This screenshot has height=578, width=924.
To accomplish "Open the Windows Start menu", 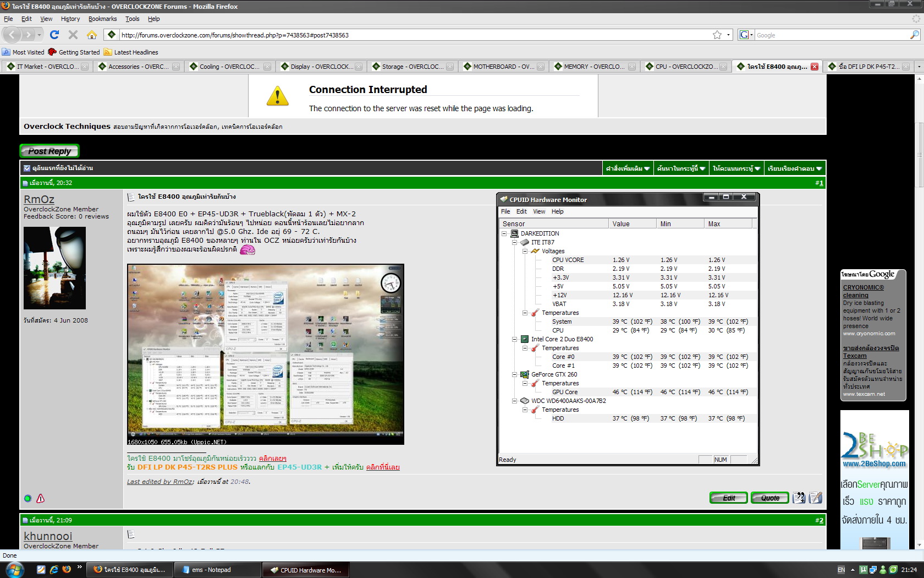I will 14,570.
